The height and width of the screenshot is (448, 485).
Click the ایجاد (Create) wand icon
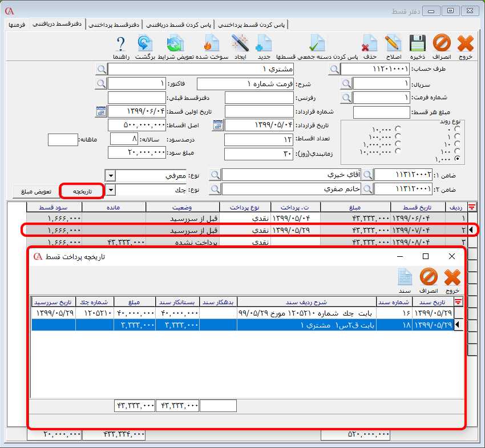240,44
